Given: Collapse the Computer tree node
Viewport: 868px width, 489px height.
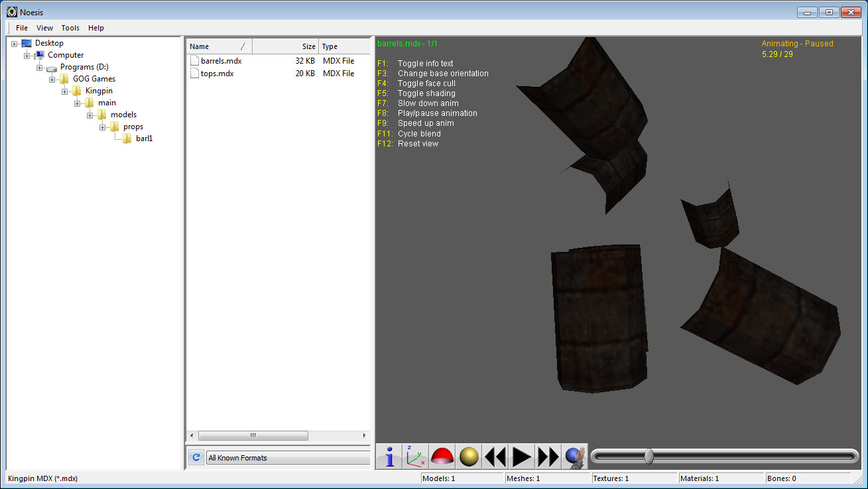Looking at the screenshot, I should [x=27, y=56].
